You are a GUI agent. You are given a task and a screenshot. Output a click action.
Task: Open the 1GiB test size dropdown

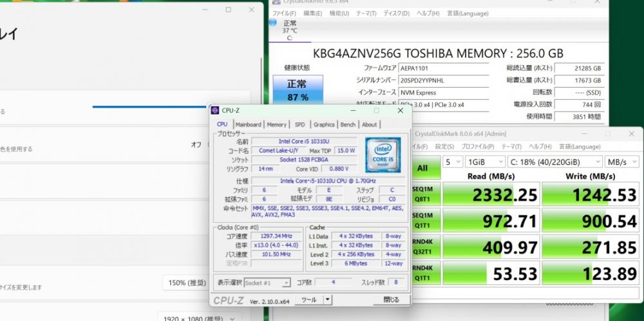pos(486,162)
